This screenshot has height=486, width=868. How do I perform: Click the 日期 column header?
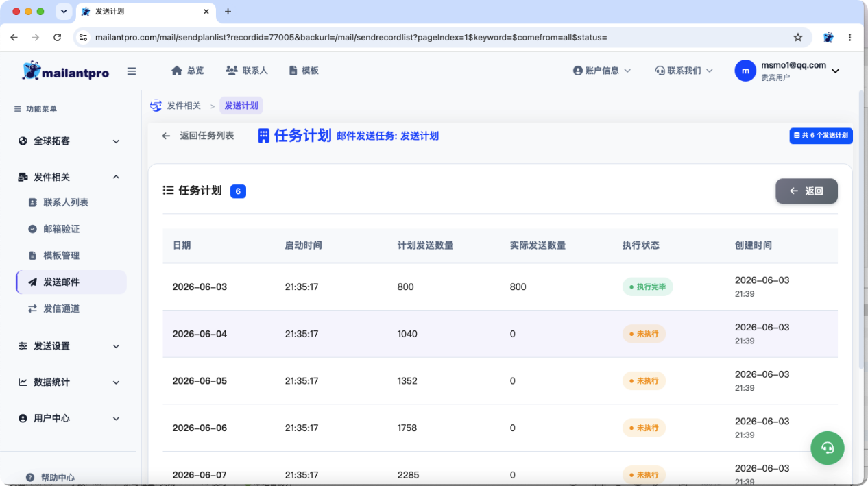[182, 245]
